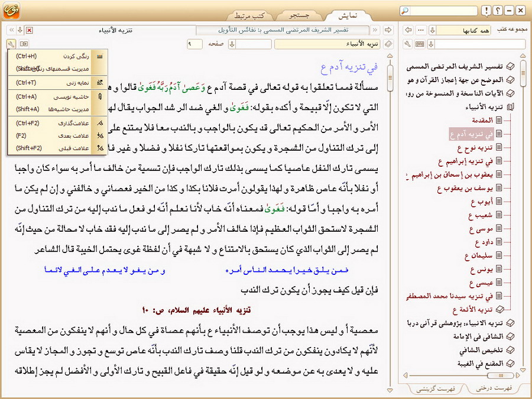The height and width of the screenshot is (399, 532).
Task: Select the الشافي في الإمامة book
Action: [484, 336]
